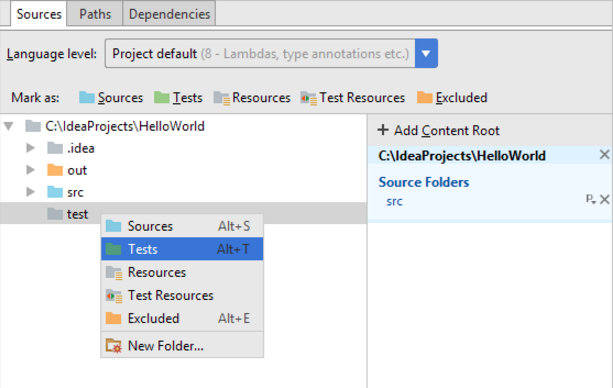Choose Test Resources from the context menu
The width and height of the screenshot is (613, 388).
click(x=182, y=295)
